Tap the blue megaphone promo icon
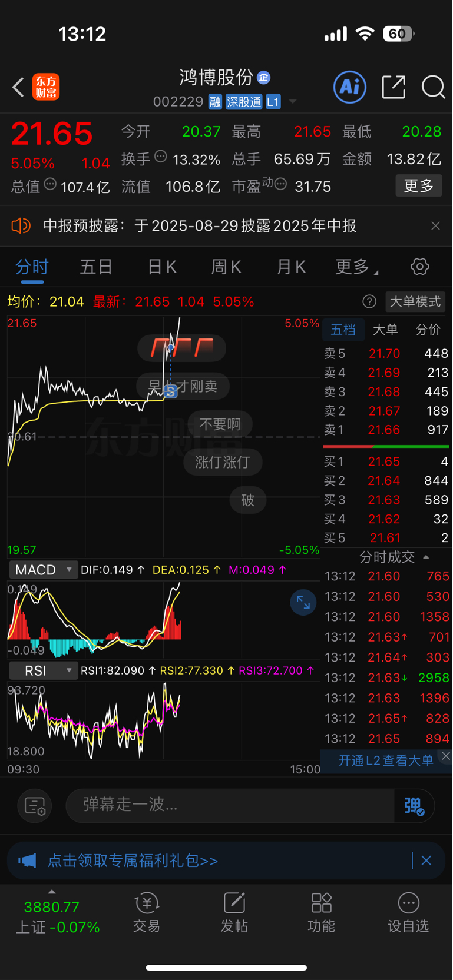 [27, 861]
